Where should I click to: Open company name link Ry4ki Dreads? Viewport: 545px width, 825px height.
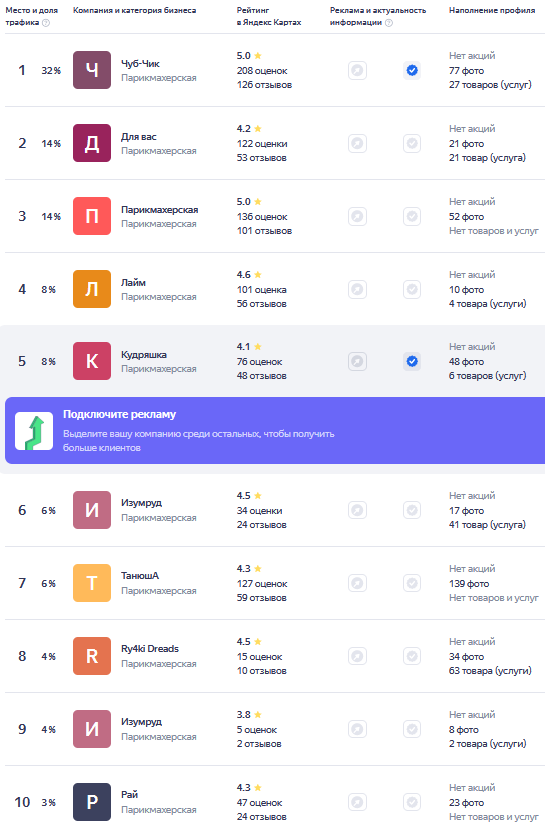coord(150,649)
